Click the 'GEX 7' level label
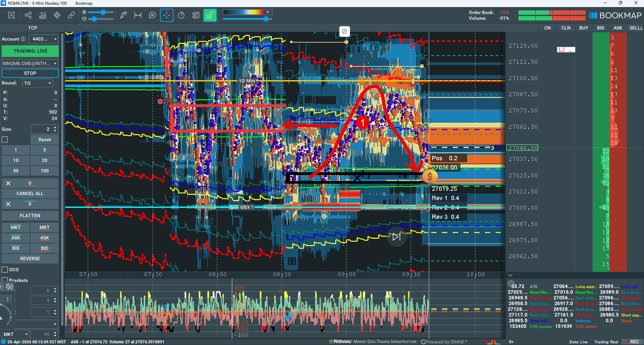 tap(247, 207)
